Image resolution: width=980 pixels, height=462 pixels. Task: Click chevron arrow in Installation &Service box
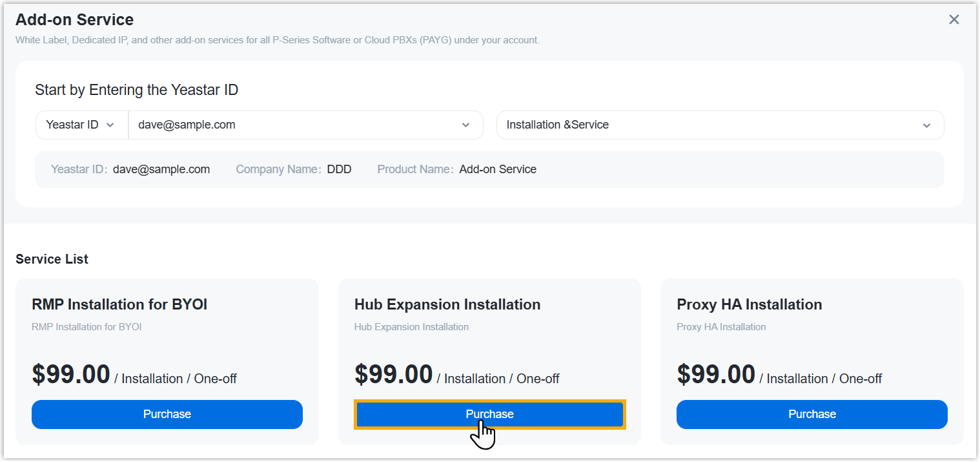point(926,125)
